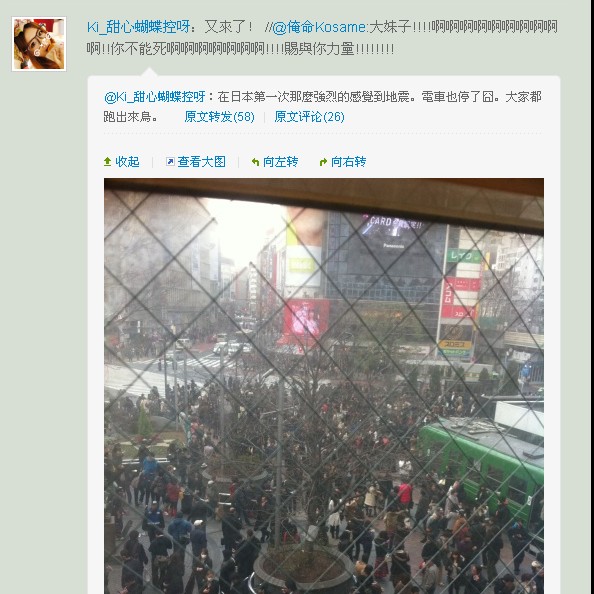
Task: Click the rotate-left arrow icon
Action: 255,162
